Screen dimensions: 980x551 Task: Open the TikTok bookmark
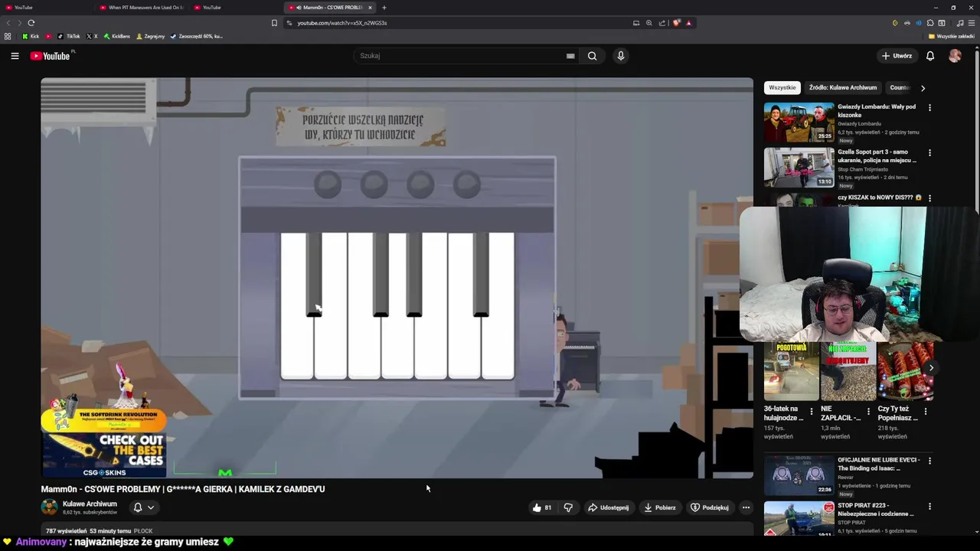(68, 36)
